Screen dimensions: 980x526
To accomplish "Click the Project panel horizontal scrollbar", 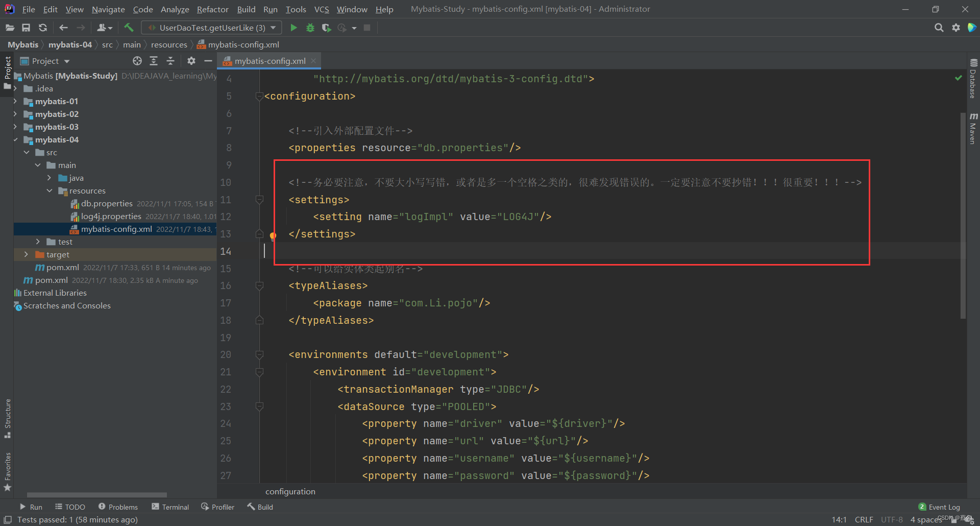I will pos(97,494).
